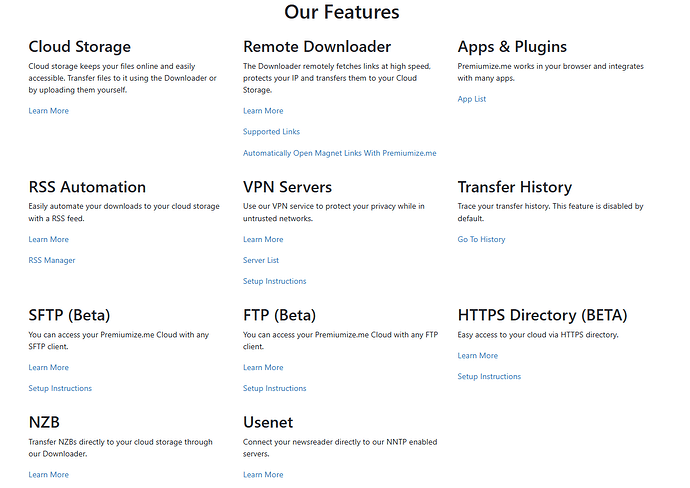Click Learn More under Remote Downloader
Viewport: 690px width, 488px height.
[x=263, y=111]
